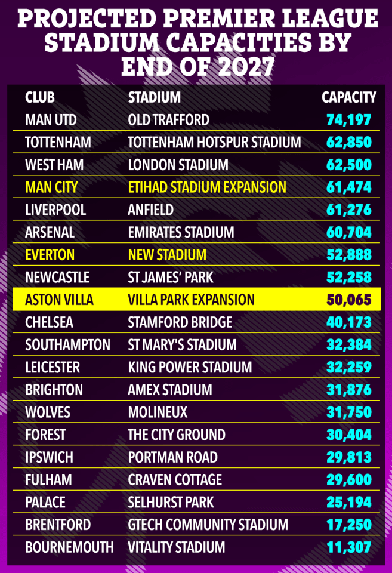Click the 50,065 capacity value
Image resolution: width=392 pixels, height=573 pixels.
(349, 300)
